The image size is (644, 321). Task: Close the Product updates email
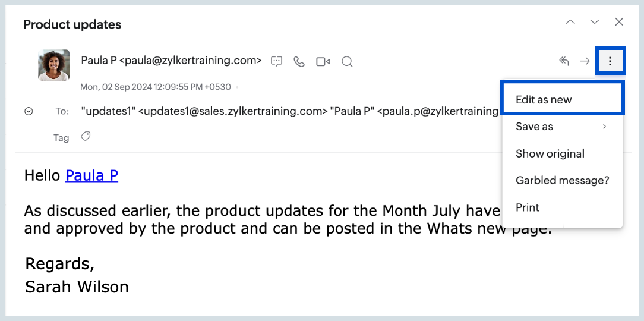click(x=619, y=22)
